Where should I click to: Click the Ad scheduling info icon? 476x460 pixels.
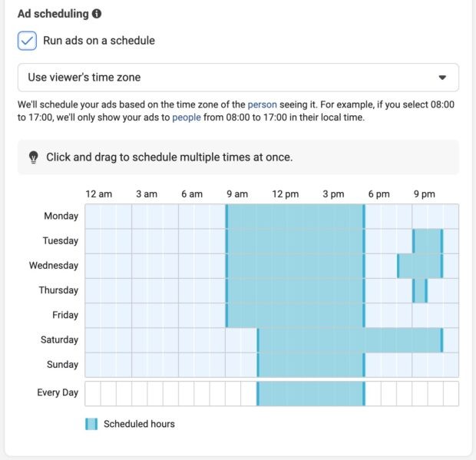pyautogui.click(x=97, y=14)
